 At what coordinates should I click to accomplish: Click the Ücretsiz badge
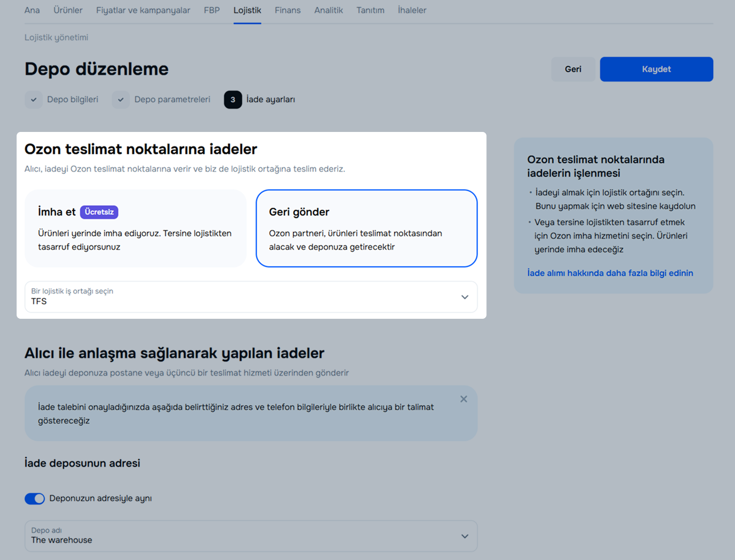pyautogui.click(x=99, y=212)
